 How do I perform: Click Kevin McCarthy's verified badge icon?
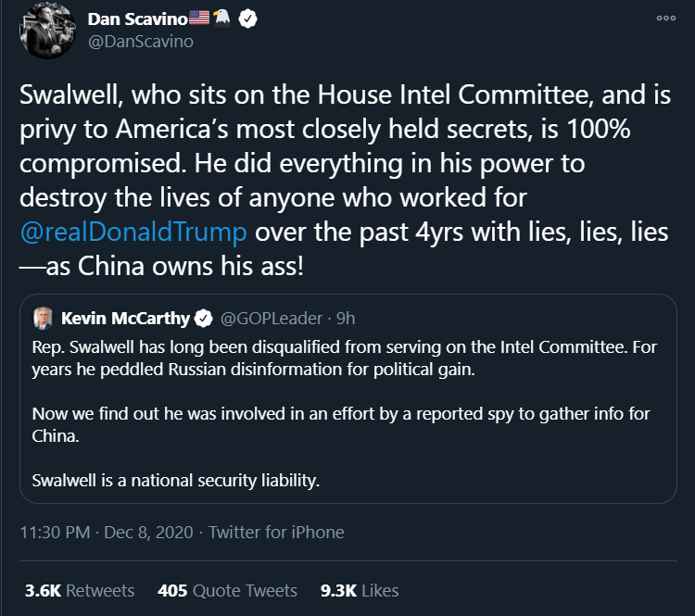[x=204, y=319]
